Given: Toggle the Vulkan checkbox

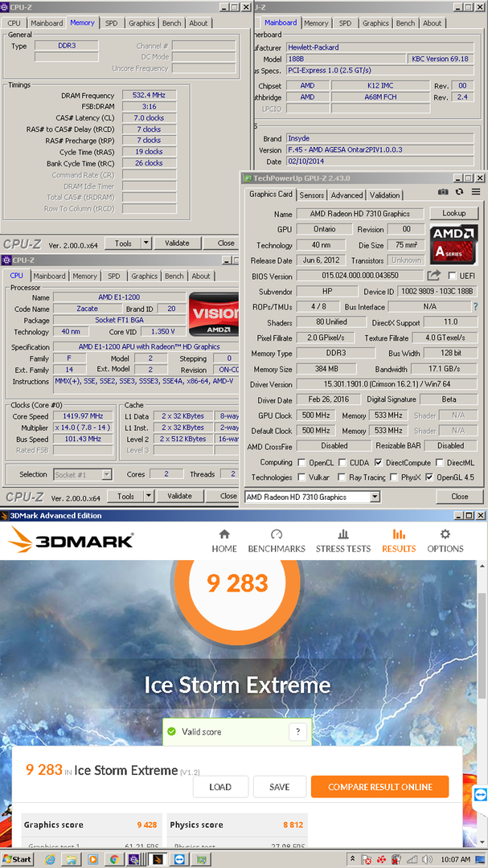Looking at the screenshot, I should 301,477.
